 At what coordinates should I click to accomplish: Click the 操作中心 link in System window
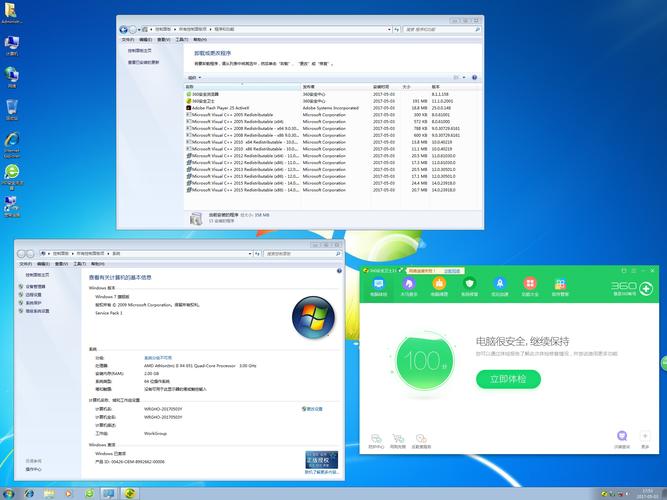click(34, 469)
